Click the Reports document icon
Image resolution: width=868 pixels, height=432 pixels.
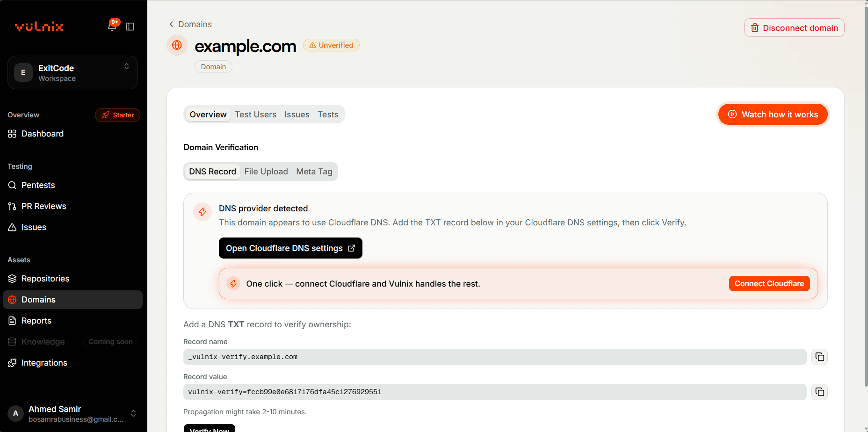(12, 321)
